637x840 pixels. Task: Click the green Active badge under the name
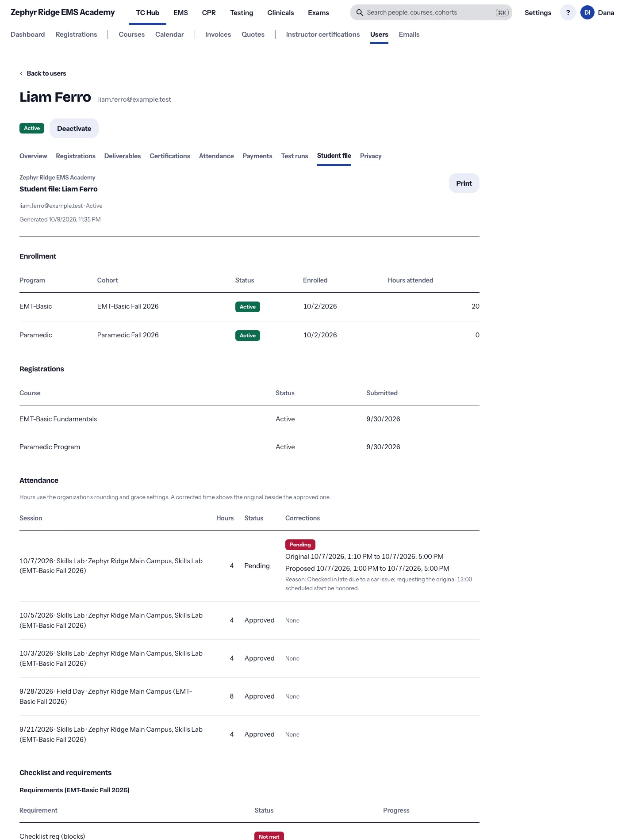32,128
